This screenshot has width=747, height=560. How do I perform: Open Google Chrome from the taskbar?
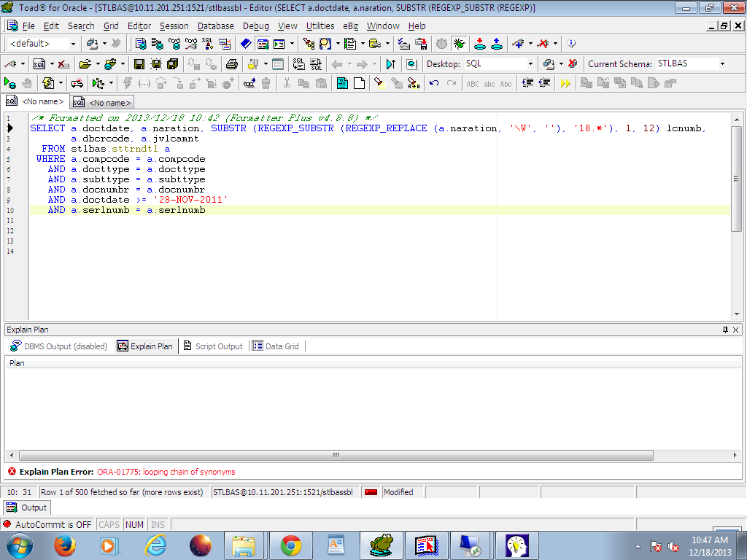[290, 545]
